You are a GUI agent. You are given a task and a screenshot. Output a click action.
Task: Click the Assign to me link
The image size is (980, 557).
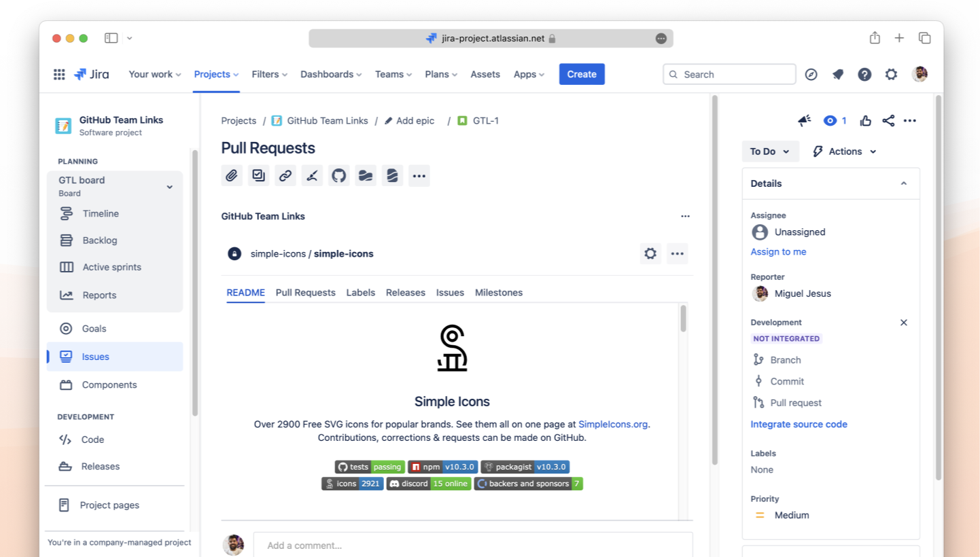pos(778,252)
